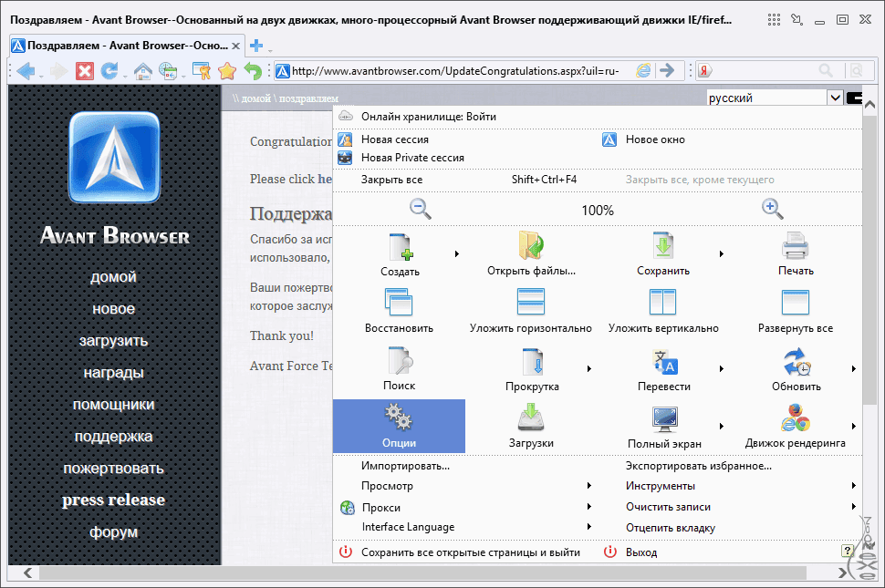
Task: Click the Back navigation arrow
Action: coord(26,71)
